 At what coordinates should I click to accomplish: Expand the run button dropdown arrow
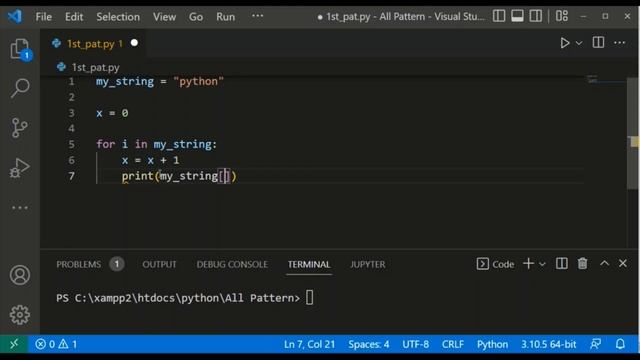579,43
